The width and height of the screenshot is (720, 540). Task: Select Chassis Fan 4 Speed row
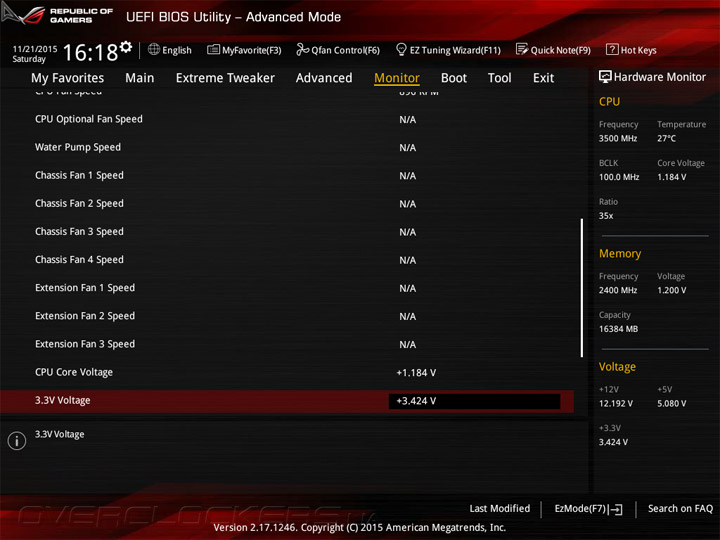pyautogui.click(x=287, y=260)
